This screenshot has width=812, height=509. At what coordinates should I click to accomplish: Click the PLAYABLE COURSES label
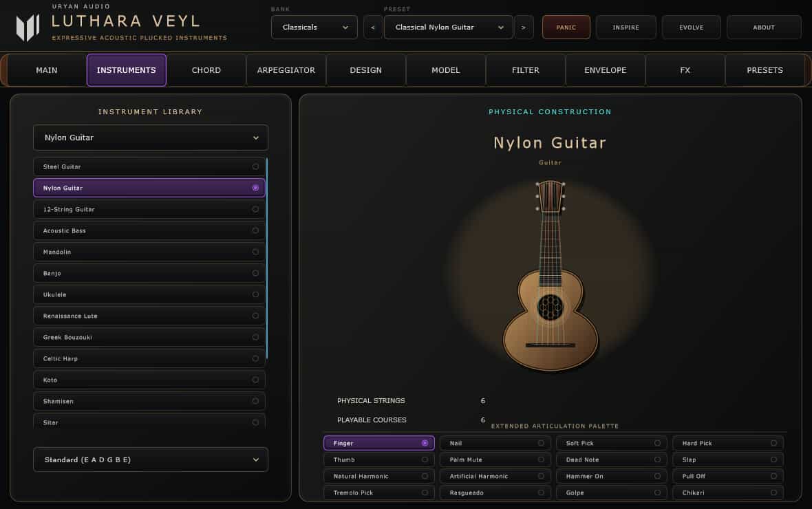click(372, 420)
